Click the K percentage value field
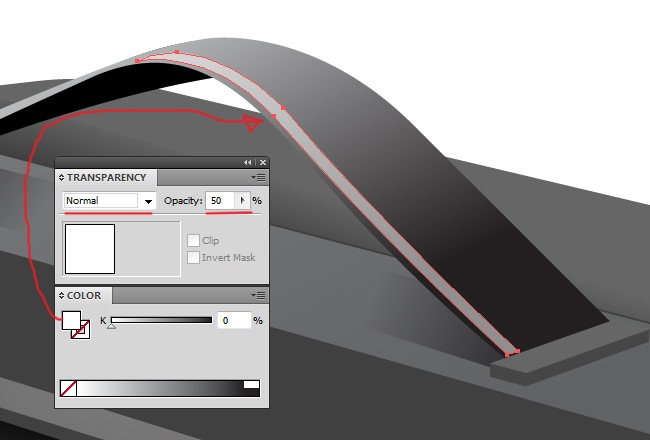The width and height of the screenshot is (650, 440). point(235,321)
